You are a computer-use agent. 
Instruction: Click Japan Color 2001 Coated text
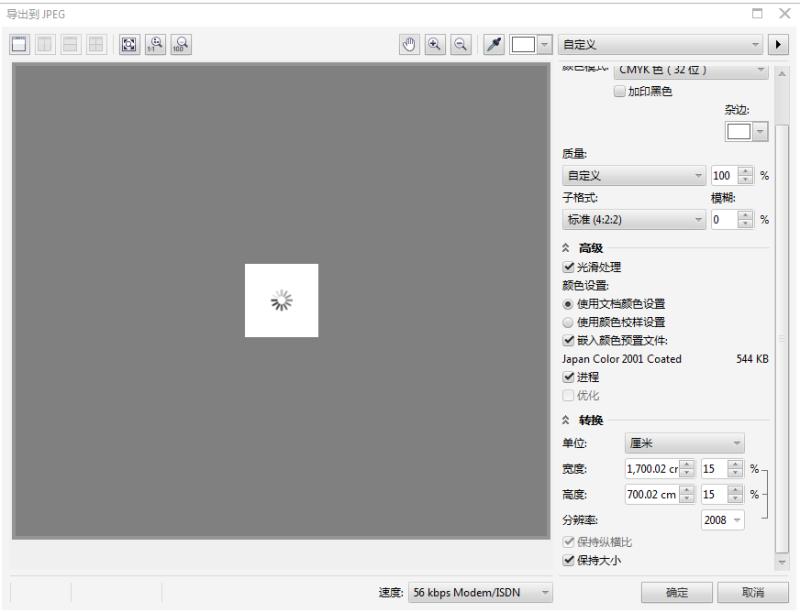(x=621, y=359)
